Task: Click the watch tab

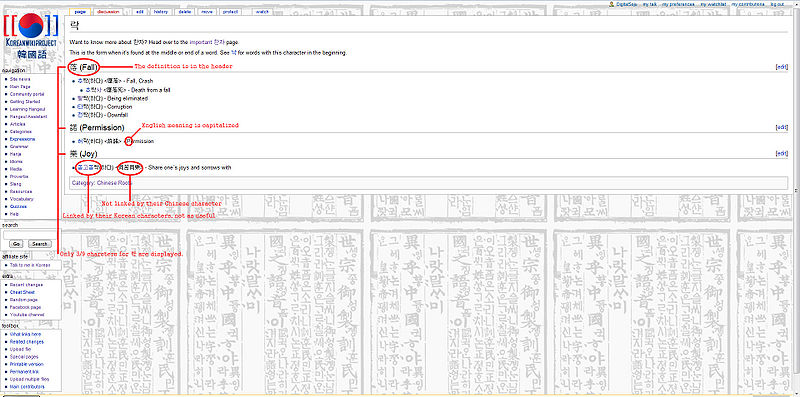Action: point(262,11)
